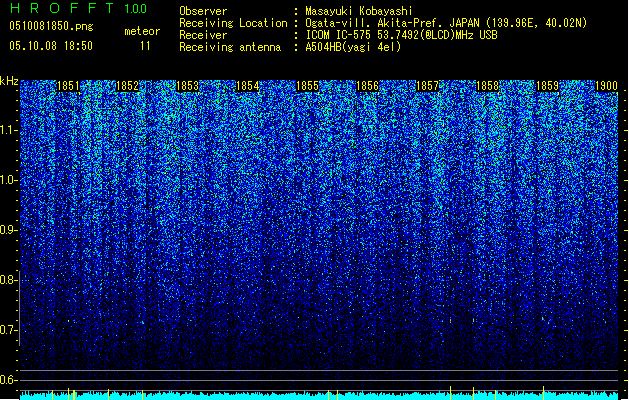Viewport: 629px width, 400px height.
Task: Click the 1.0 kHz axis label
Action: pos(8,180)
